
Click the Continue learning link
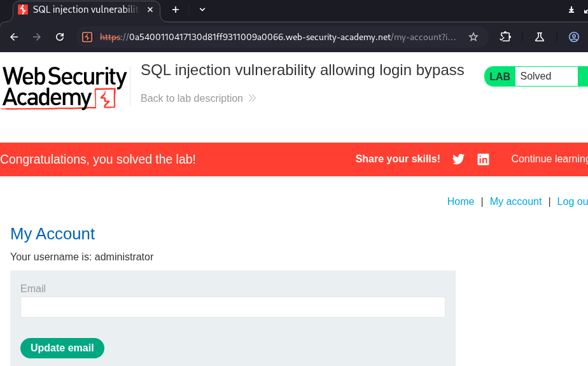coord(549,159)
